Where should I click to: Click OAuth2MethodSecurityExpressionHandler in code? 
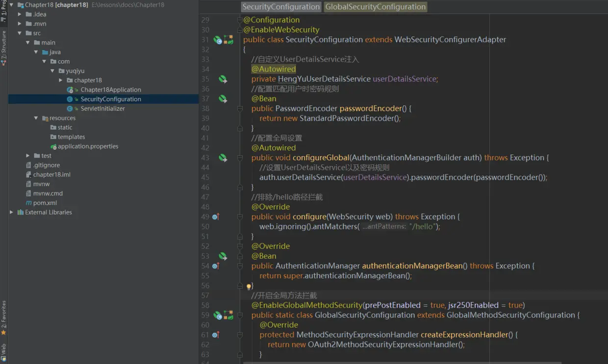383,344
